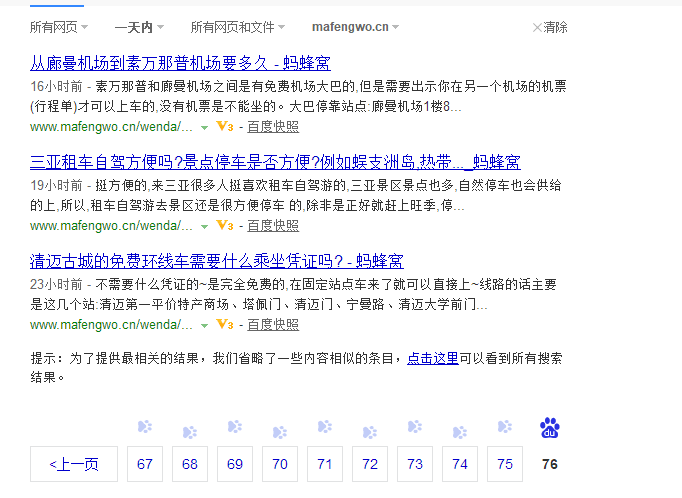Click V3 credibility badge on 廊曼机场 result
This screenshot has height=498, width=682.
pos(225,127)
